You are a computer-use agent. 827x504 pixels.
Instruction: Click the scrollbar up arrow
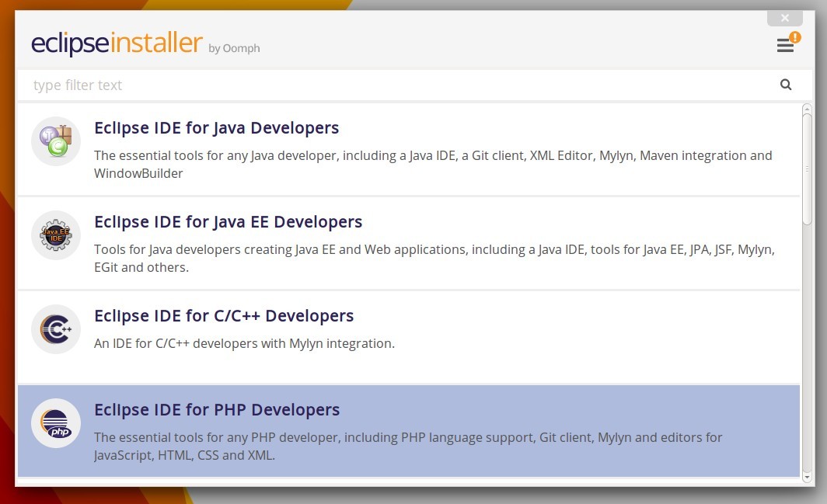click(x=807, y=109)
